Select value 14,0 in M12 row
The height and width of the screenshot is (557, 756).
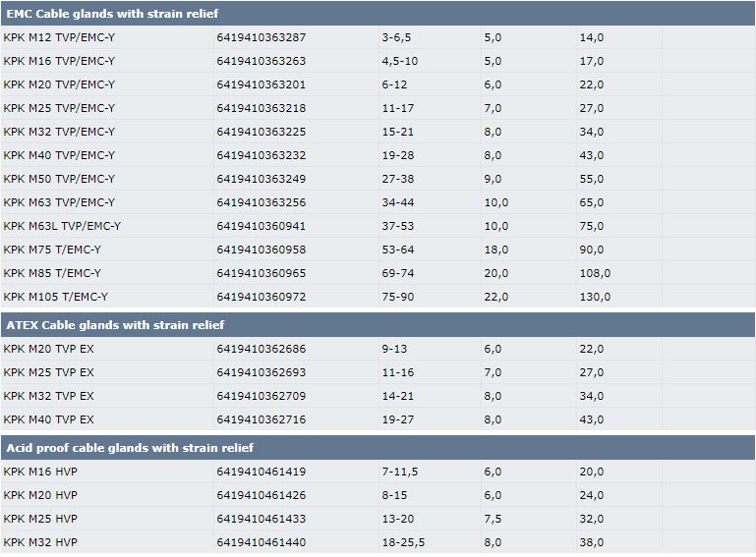[x=592, y=37]
